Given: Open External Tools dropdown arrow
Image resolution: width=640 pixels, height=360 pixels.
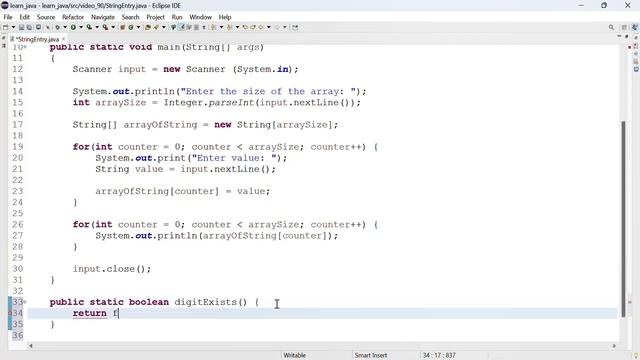Looking at the screenshot, I should coord(113,27).
